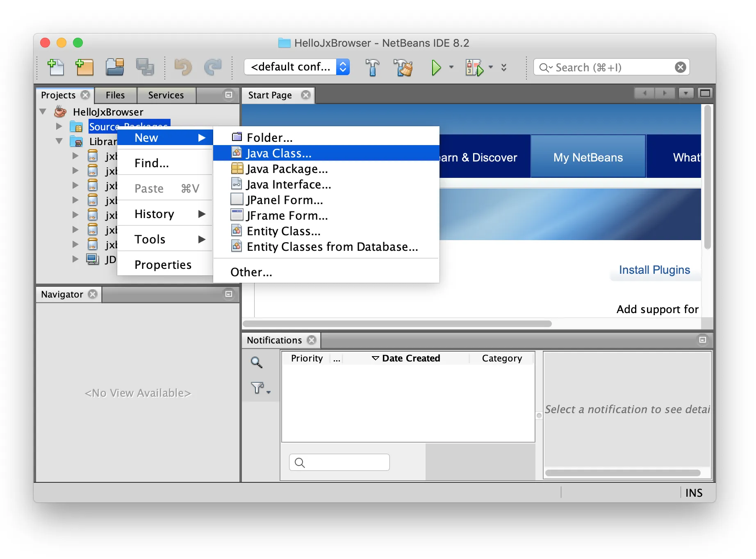
Task: Click the Open Project toolbar icon
Action: pyautogui.click(x=115, y=67)
